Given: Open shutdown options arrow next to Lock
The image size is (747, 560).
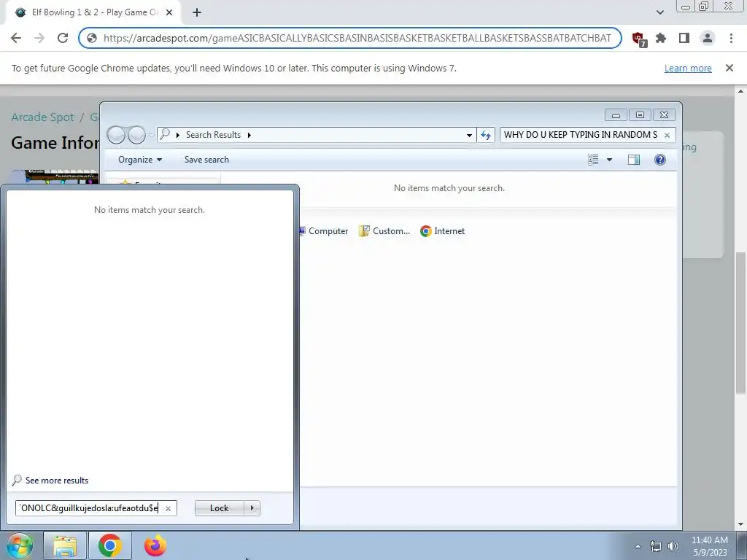Looking at the screenshot, I should click(252, 508).
